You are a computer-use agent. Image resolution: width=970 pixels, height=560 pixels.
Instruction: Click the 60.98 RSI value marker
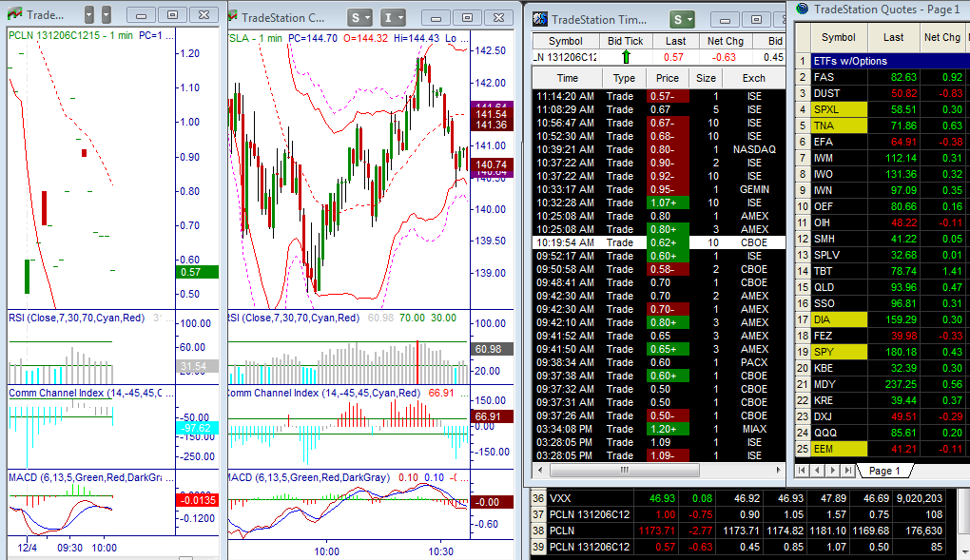(492, 349)
